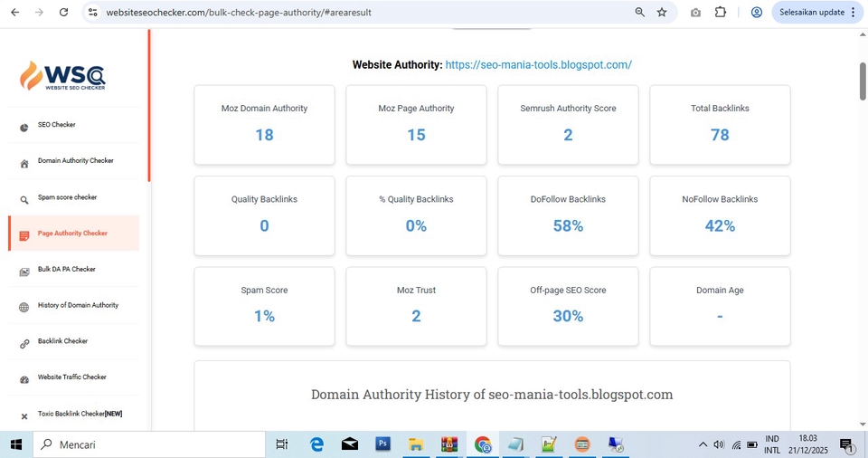The image size is (868, 458).
Task: Click the Domain Authority Checker home icon
Action: pyautogui.click(x=24, y=163)
